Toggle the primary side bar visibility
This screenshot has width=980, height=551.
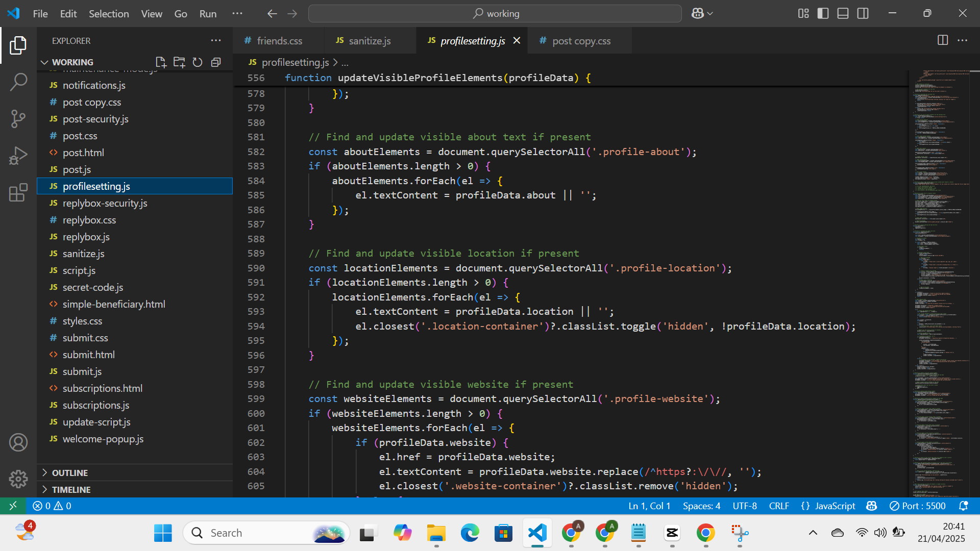(823, 14)
